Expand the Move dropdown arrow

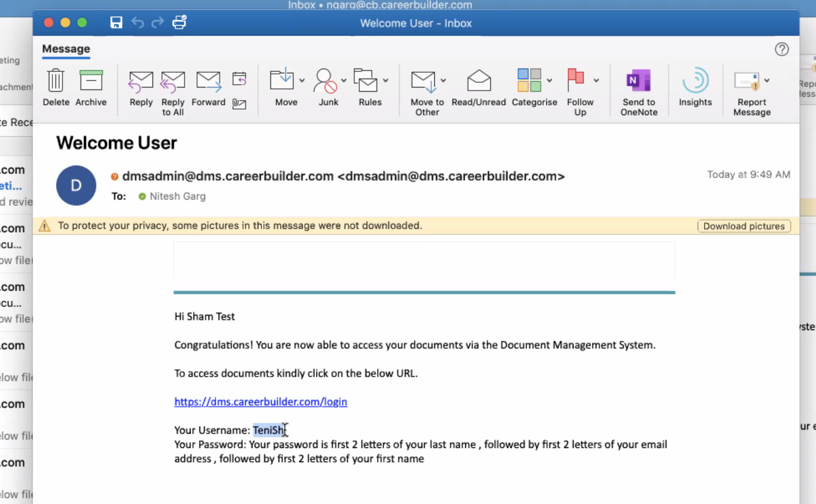click(302, 80)
